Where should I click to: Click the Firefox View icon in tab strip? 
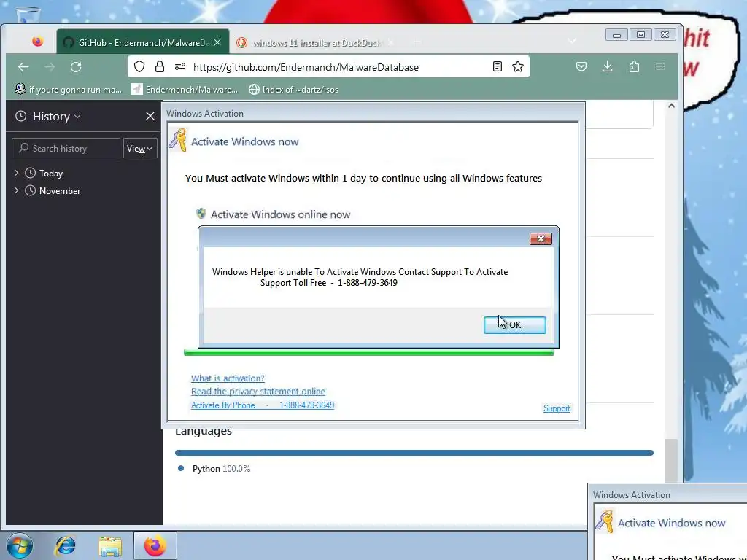pyautogui.click(x=38, y=42)
